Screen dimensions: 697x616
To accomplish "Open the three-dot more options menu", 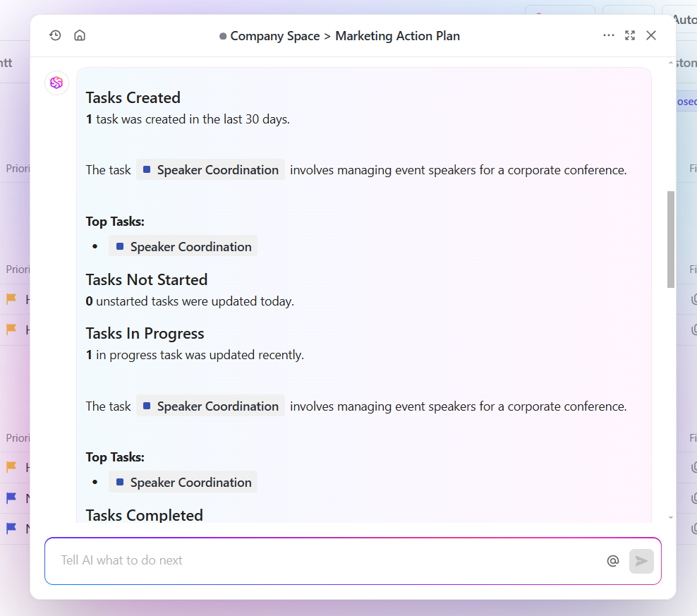I will click(608, 35).
